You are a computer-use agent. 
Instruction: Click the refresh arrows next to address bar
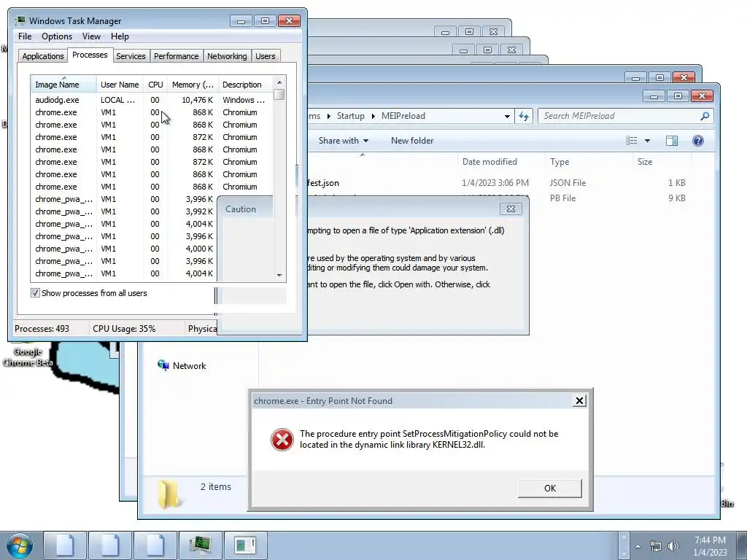coord(524,116)
